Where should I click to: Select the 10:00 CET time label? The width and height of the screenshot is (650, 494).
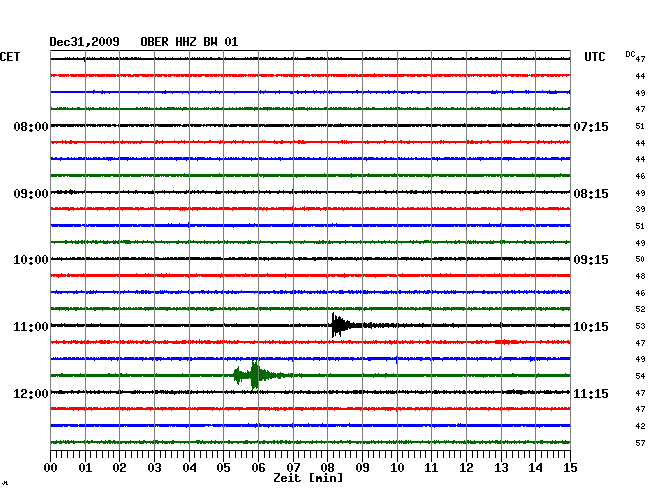pyautogui.click(x=31, y=260)
